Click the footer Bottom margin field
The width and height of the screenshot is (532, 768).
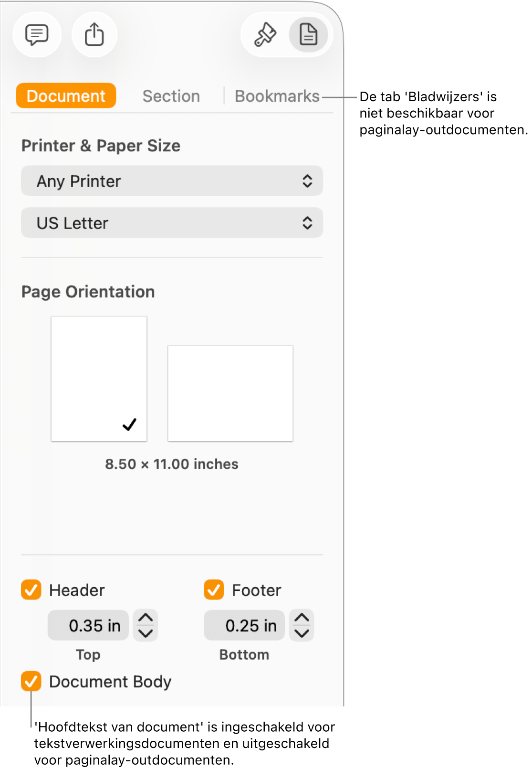coord(244,625)
